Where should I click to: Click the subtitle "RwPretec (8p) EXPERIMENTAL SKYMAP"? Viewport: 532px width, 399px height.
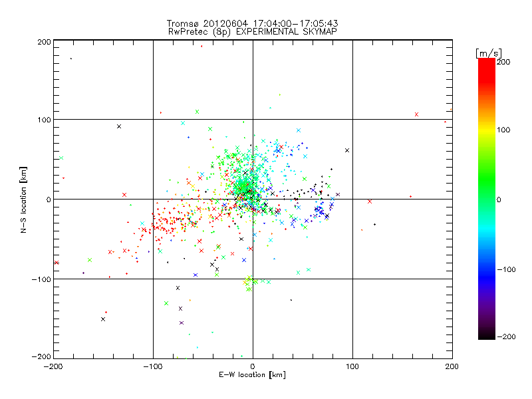click(252, 31)
